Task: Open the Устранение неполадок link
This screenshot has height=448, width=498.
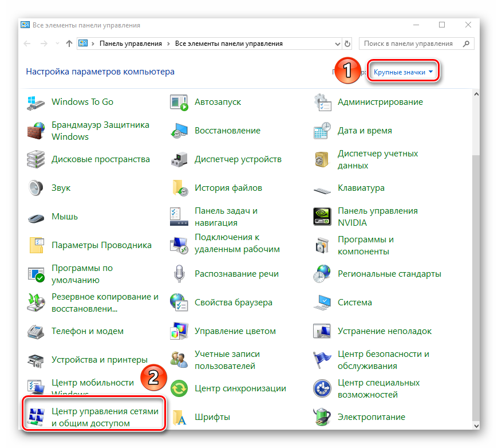Action: pyautogui.click(x=385, y=331)
